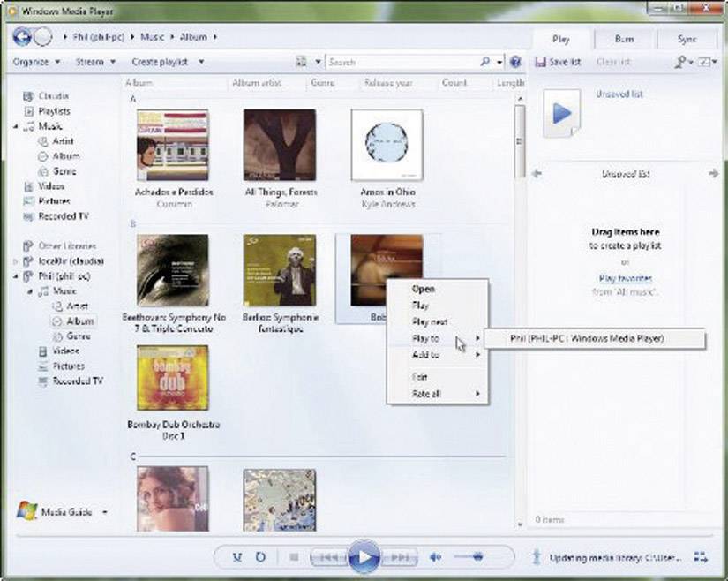Select Playlists in navigation pane
This screenshot has height=581, width=728.
point(54,111)
